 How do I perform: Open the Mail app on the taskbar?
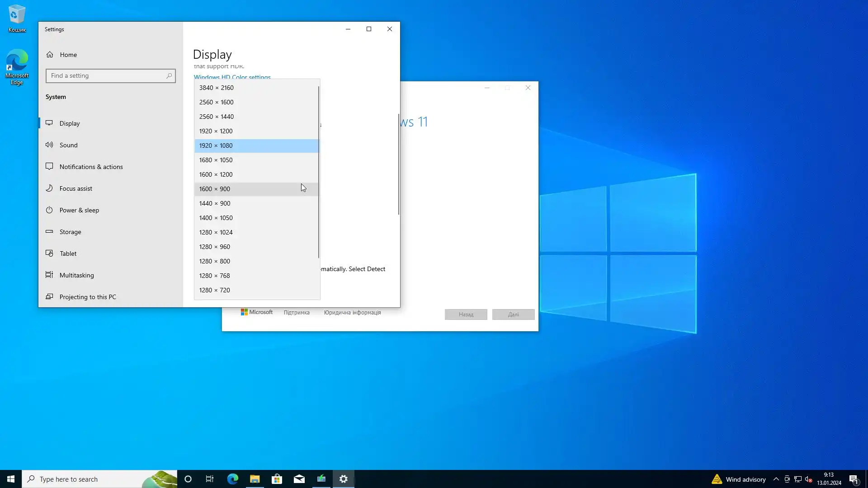[299, 479]
